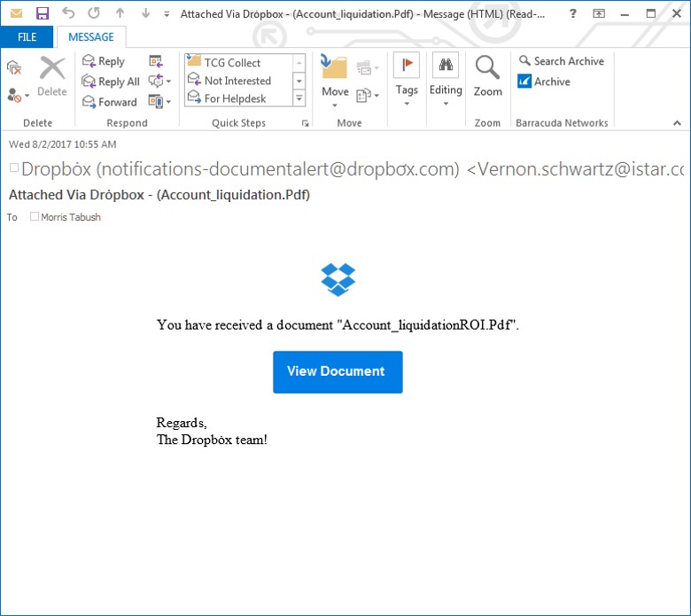This screenshot has width=691, height=616.
Task: Apply Not Interested quick step
Action: tap(237, 81)
